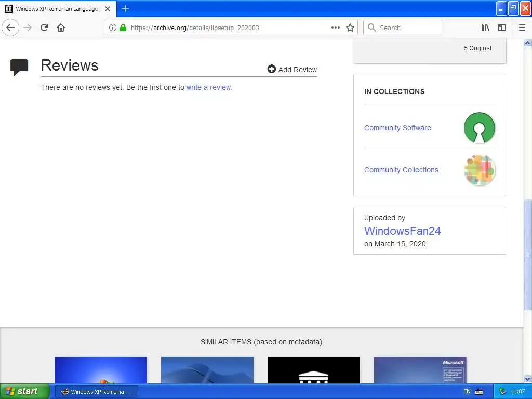Show site information icon in address bar
532x399 pixels.
[113, 28]
